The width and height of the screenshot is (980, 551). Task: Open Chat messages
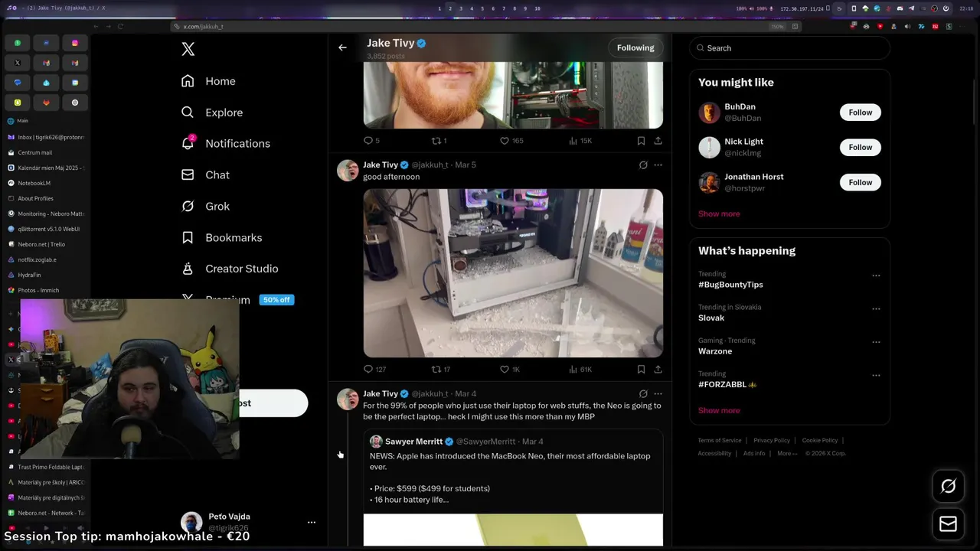point(205,175)
